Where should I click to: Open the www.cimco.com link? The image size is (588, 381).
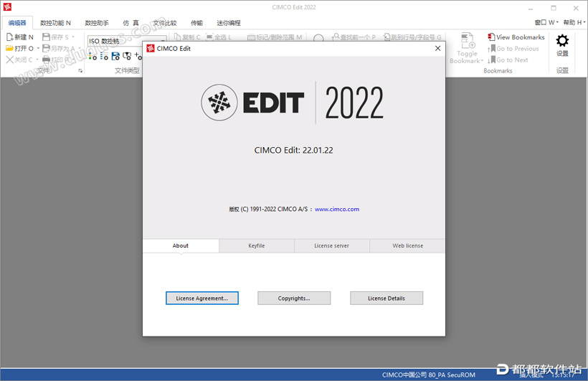coord(337,209)
